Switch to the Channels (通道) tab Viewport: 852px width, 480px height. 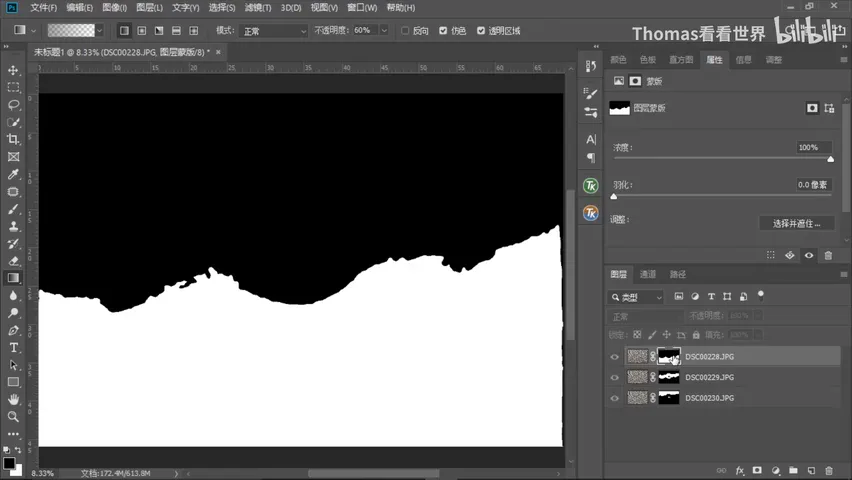[648, 275]
